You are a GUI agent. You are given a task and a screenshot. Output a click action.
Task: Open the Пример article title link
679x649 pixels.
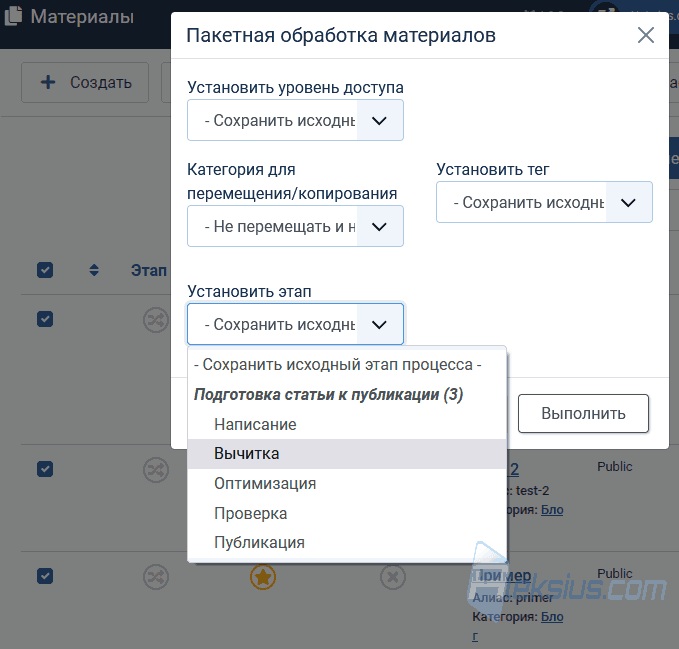(502, 576)
